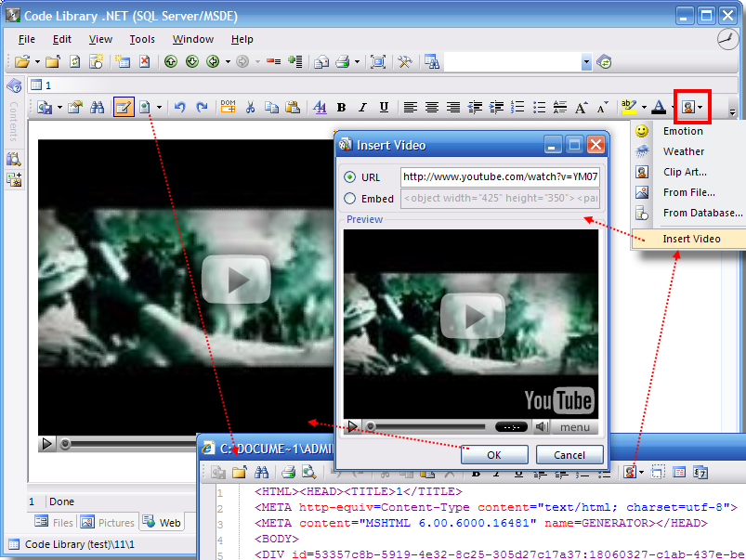The image size is (746, 560).
Task: Choose Clip Art from insert menu
Action: tap(689, 172)
